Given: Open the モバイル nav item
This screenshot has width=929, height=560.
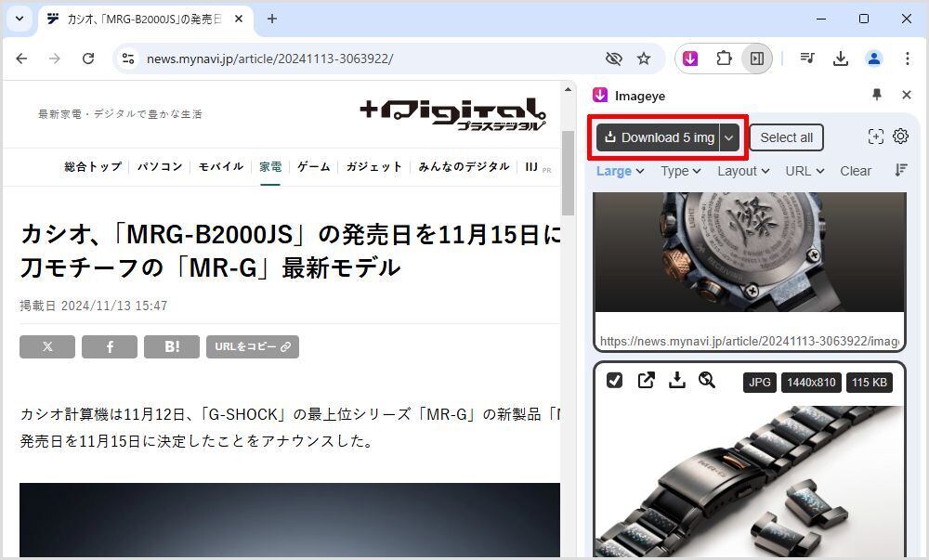Looking at the screenshot, I should click(x=221, y=167).
